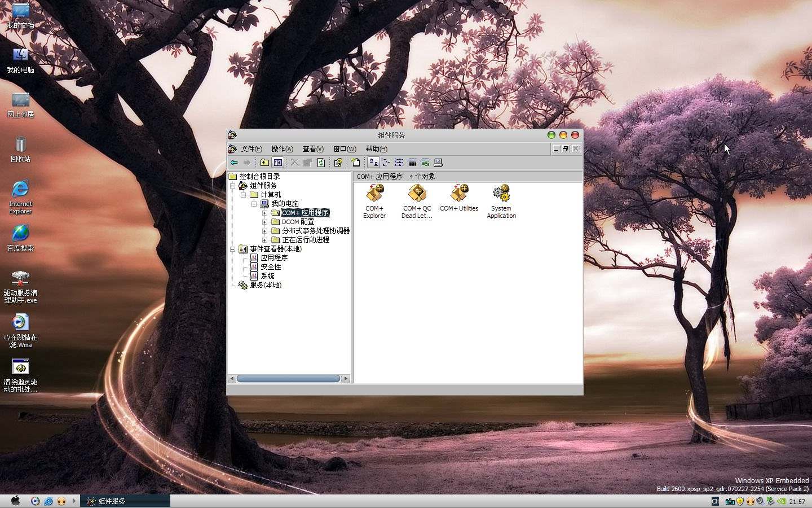The height and width of the screenshot is (508, 812).
Task: Select the System Application icon
Action: pyautogui.click(x=501, y=202)
